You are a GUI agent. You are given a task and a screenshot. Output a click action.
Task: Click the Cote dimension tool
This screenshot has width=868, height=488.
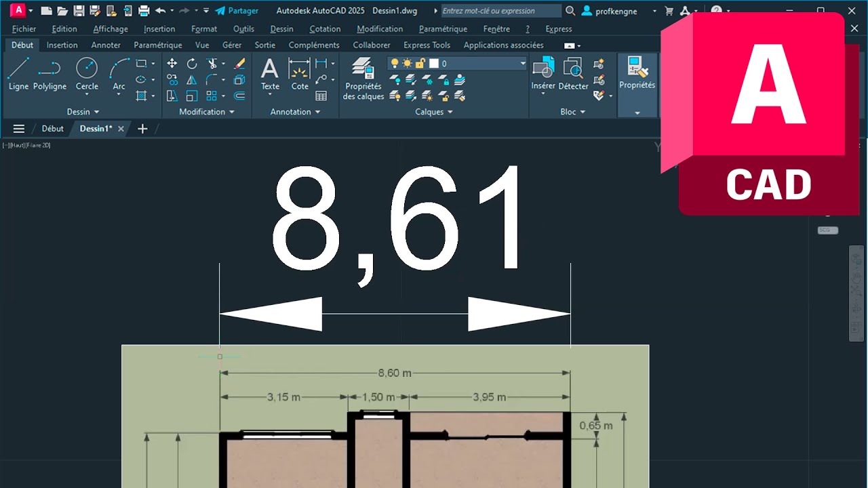tap(300, 74)
